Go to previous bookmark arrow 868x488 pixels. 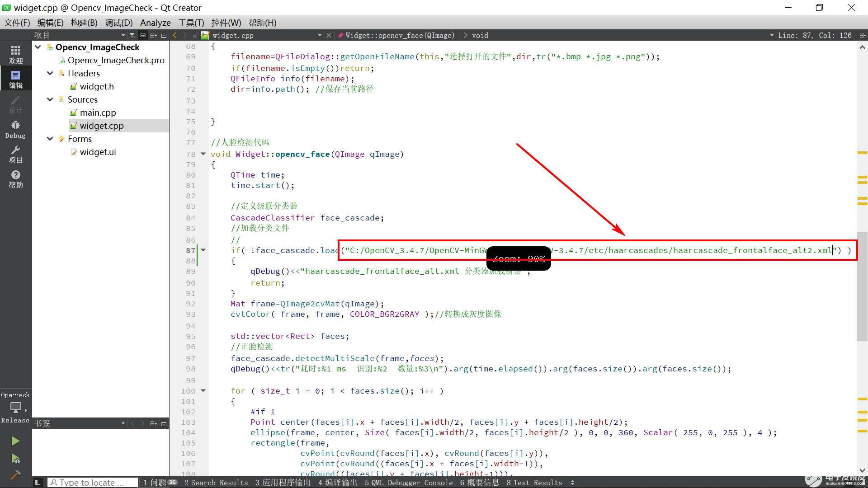click(132, 423)
